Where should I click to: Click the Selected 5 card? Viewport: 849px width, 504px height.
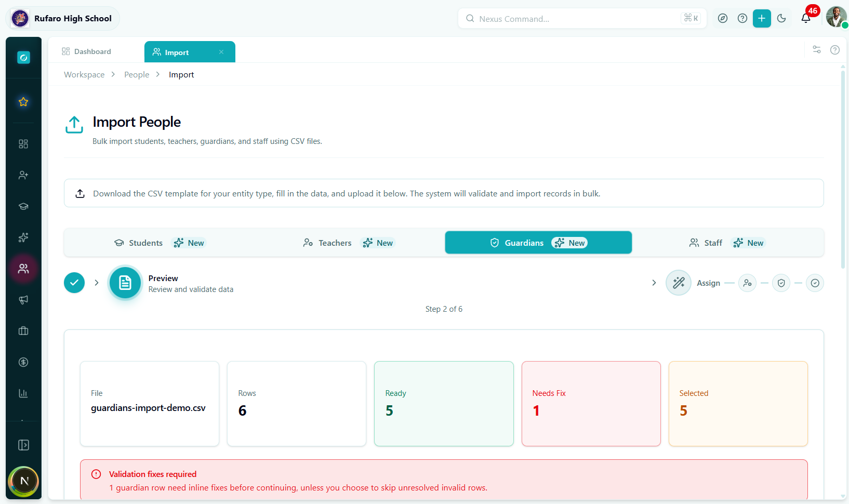(x=738, y=404)
